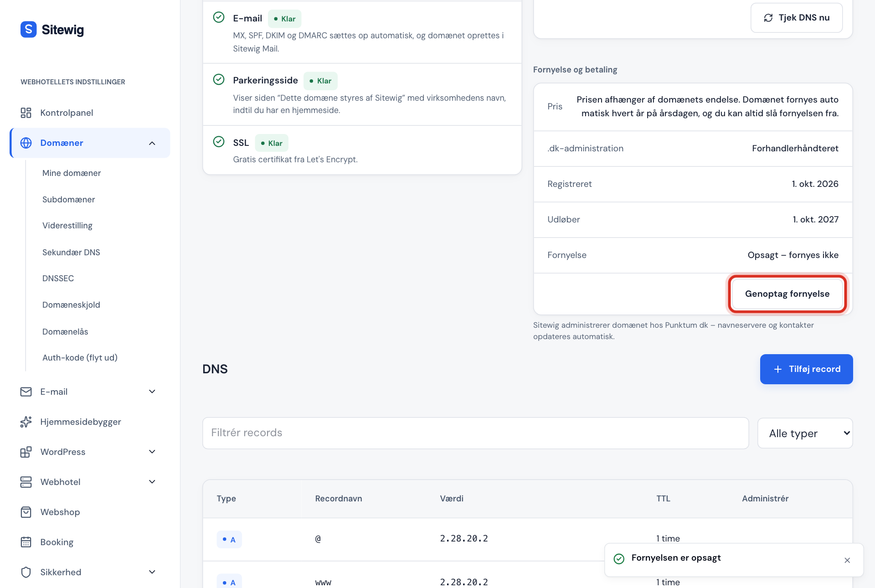Screen dimensions: 875x588
Task: Open Domæneskjold item
Action: pyautogui.click(x=71, y=305)
